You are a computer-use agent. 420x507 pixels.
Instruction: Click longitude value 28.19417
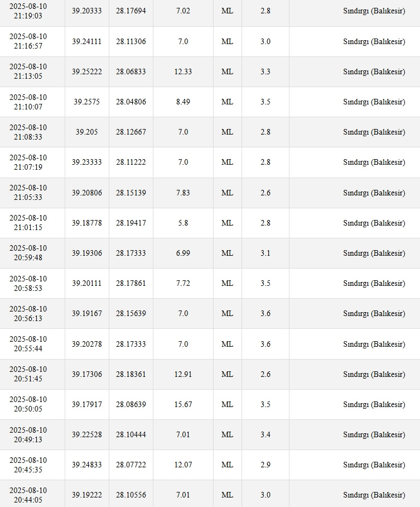pos(131,223)
